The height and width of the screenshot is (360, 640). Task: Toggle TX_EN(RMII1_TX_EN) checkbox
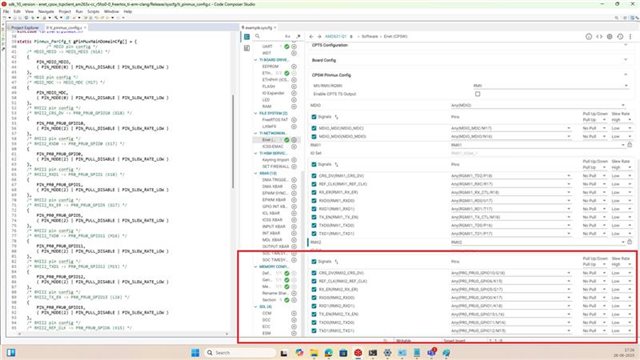tap(314, 217)
